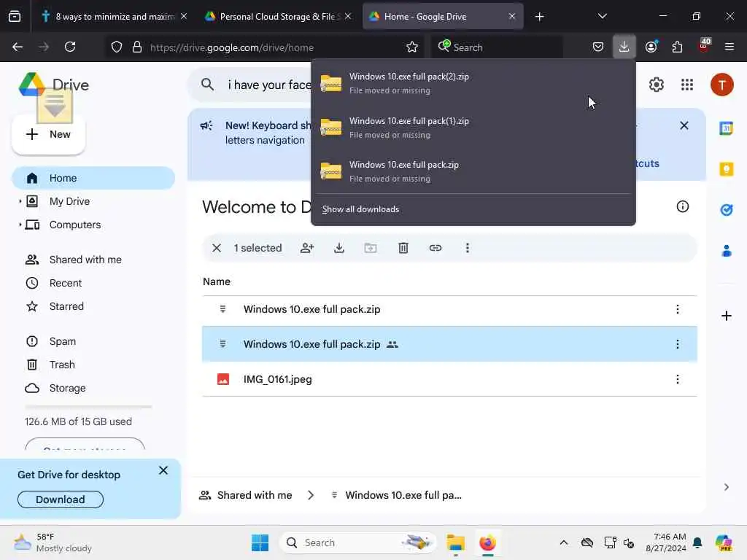Viewport: 747px width, 560px height.
Task: Click Name column header
Action: [x=217, y=281]
